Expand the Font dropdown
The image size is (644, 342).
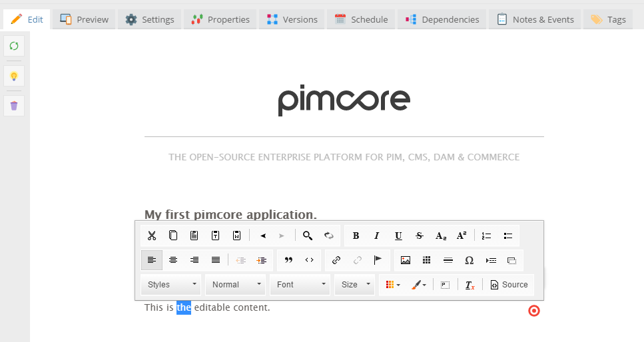tap(301, 285)
